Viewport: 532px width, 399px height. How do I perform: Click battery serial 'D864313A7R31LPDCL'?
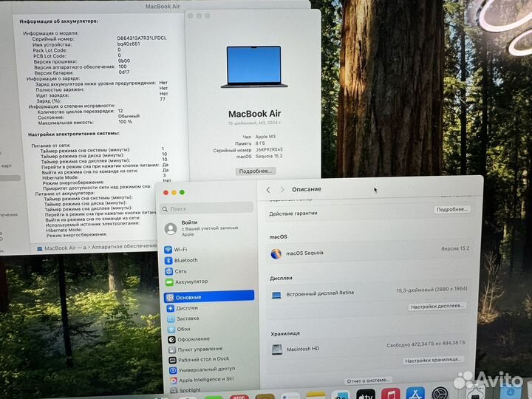[142, 38]
